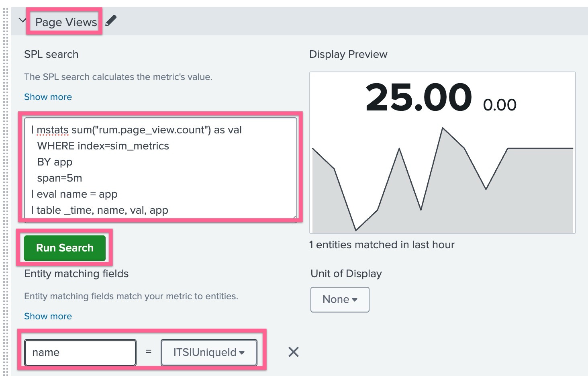
Task: Open the Unit of Display None dropdown
Action: pos(340,299)
